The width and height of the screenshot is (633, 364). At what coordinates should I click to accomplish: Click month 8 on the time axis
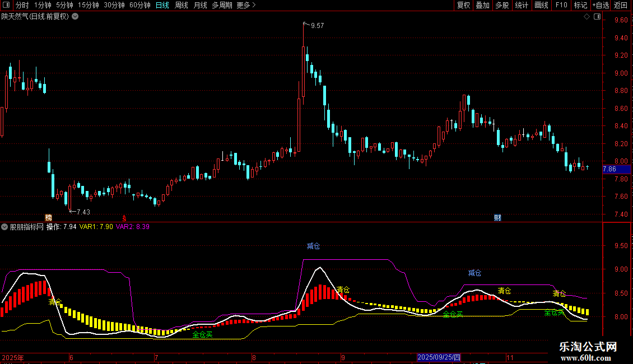point(254,357)
